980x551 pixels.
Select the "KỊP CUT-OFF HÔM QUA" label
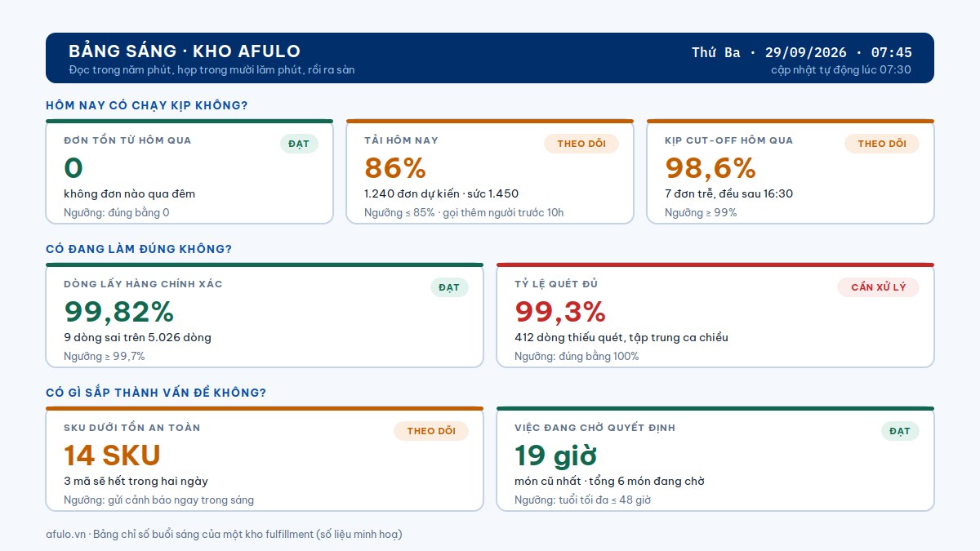[x=728, y=140]
